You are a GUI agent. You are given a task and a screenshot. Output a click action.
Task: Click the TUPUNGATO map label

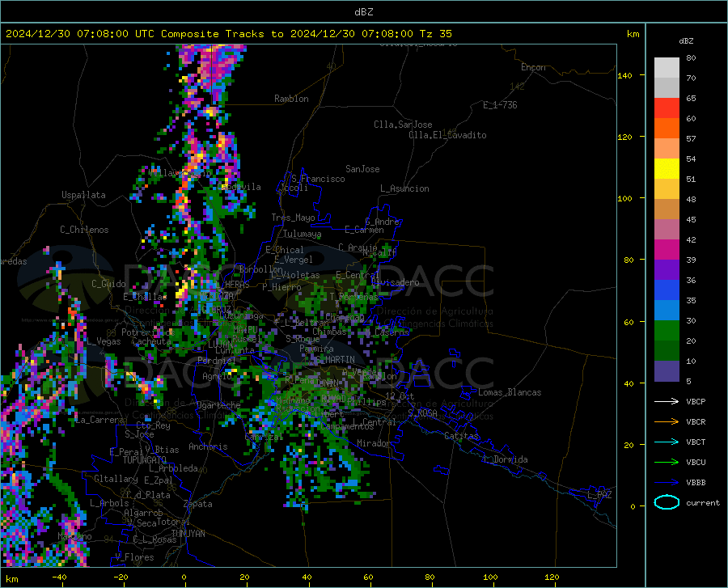click(x=145, y=460)
